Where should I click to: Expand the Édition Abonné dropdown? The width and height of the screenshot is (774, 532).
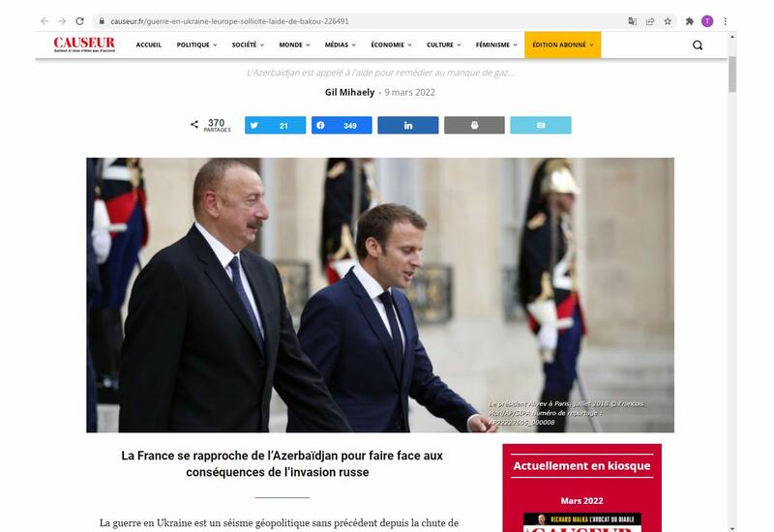563,44
